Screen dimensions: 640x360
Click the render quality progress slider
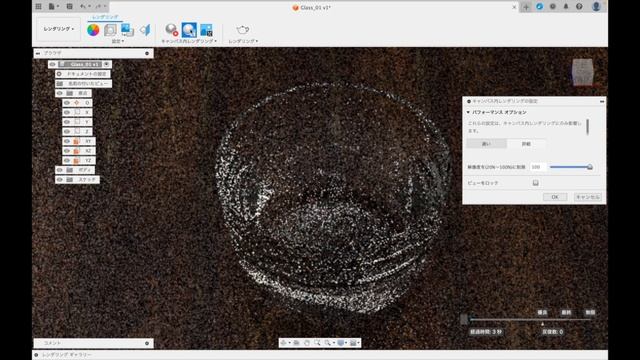click(x=531, y=319)
